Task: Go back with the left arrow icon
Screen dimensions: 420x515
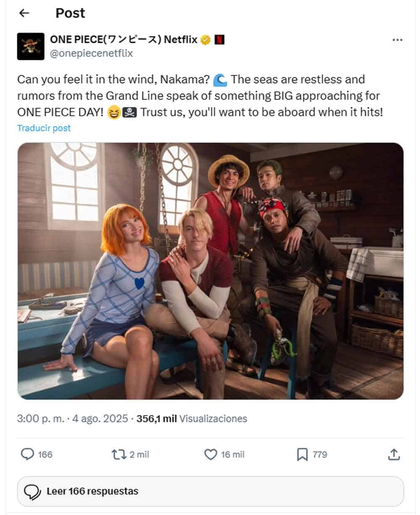Action: pyautogui.click(x=24, y=13)
